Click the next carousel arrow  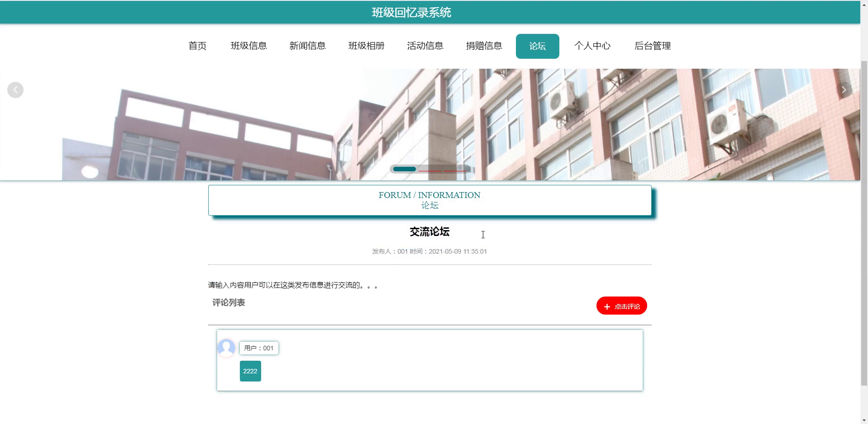[x=844, y=90]
